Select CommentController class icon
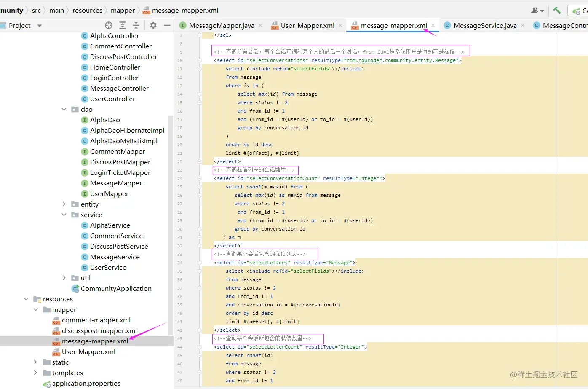This screenshot has height=389, width=588. point(85,46)
